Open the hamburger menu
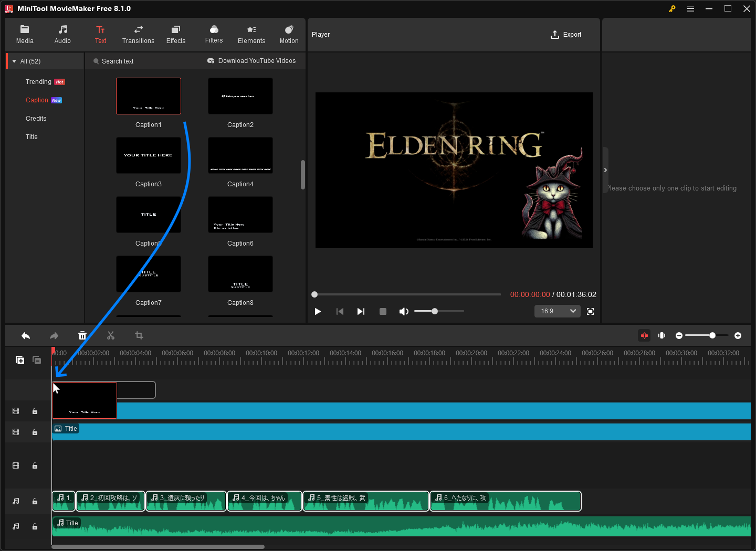756x551 pixels. pyautogui.click(x=690, y=8)
